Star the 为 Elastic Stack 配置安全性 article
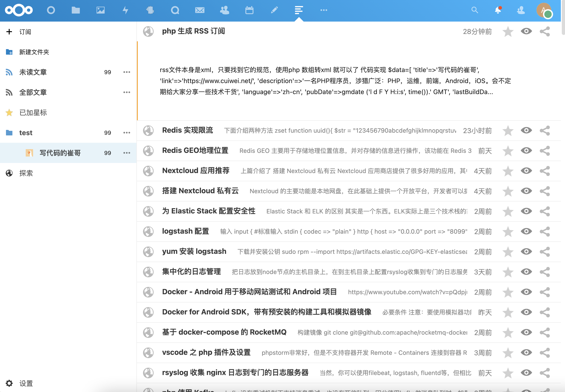565x392 pixels. [x=508, y=211]
